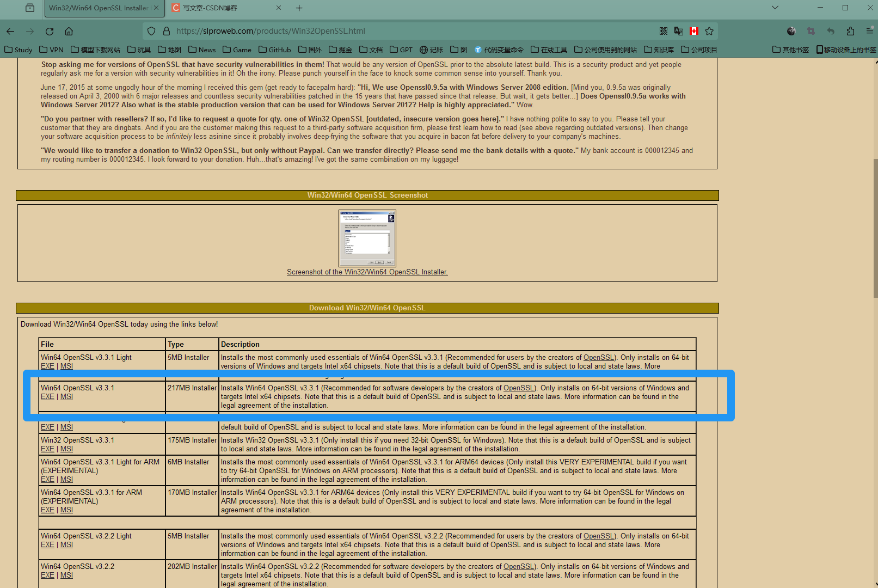The width and height of the screenshot is (878, 588).
Task: Click the Canadian flag icon in address bar
Action: coord(694,31)
